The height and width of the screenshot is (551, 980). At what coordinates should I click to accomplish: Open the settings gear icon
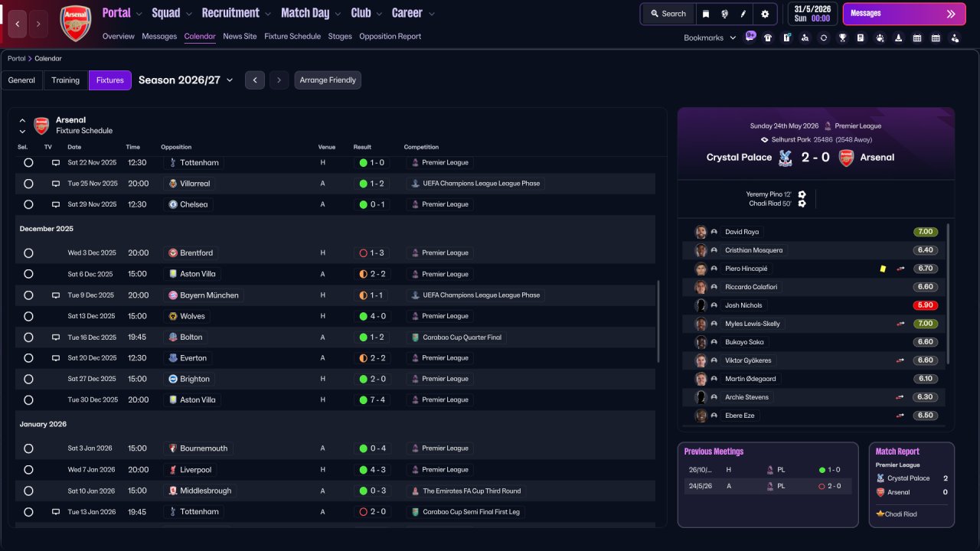pyautogui.click(x=765, y=14)
